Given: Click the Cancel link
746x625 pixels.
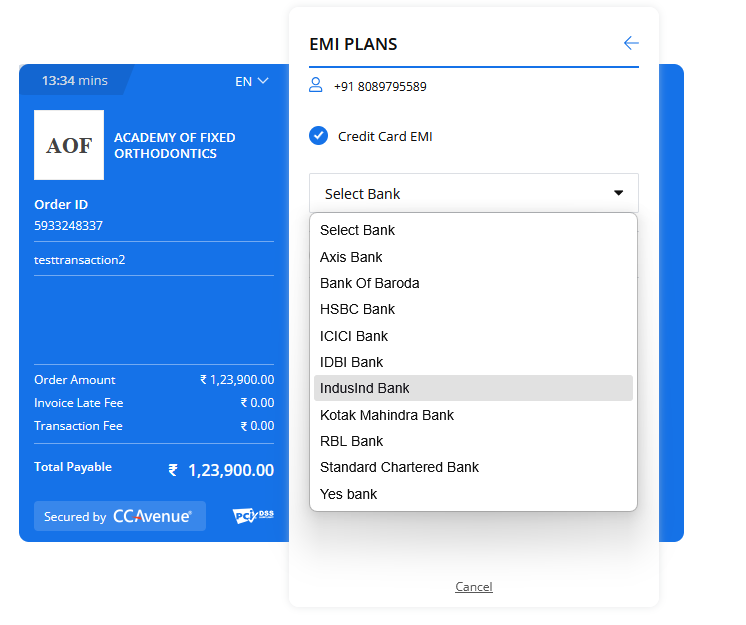Looking at the screenshot, I should point(473,587).
